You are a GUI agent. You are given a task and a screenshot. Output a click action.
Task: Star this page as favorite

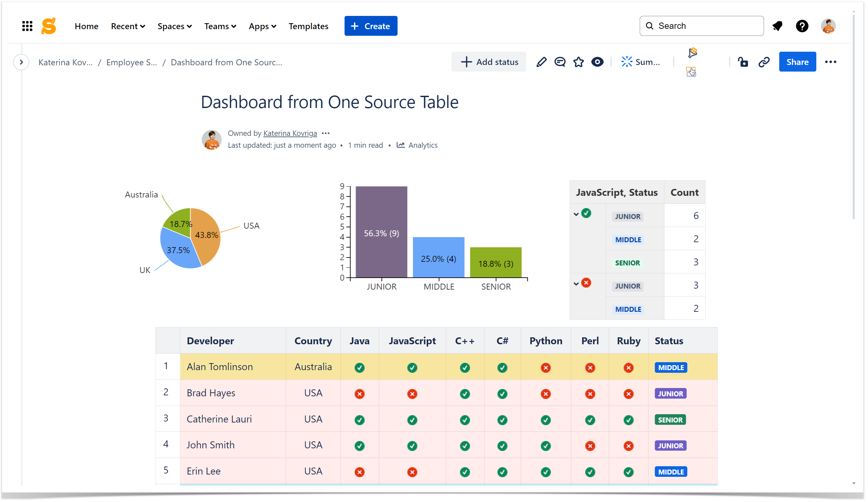(x=578, y=62)
